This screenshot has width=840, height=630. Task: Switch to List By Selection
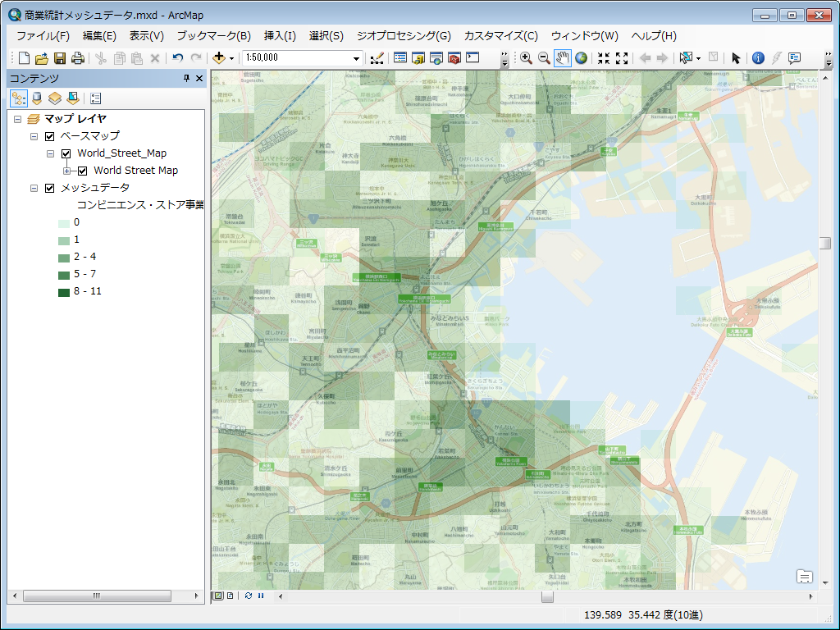click(73, 98)
